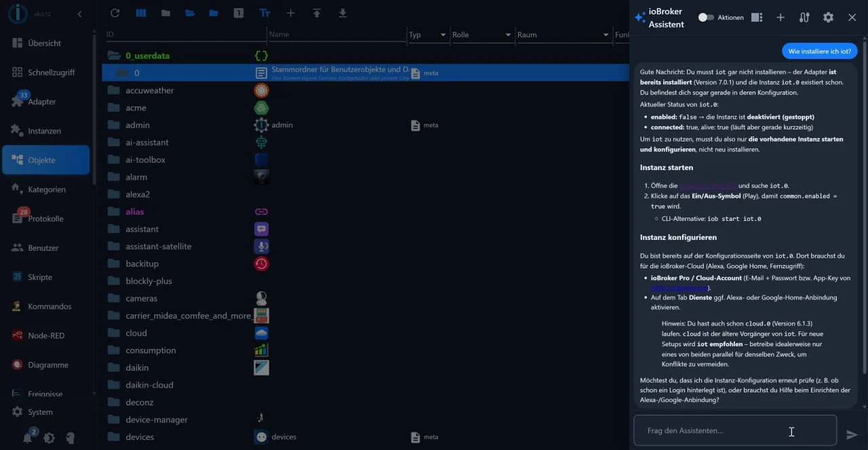
Task: Open assistant route/tools icon
Action: tap(804, 17)
